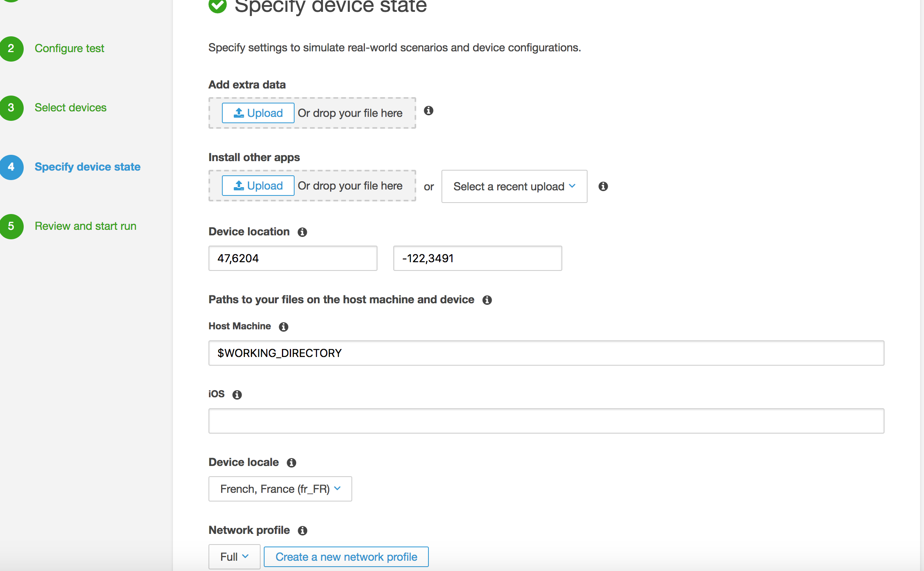The width and height of the screenshot is (924, 571).
Task: Click info icon beside Paths to your files heading
Action: tap(487, 300)
